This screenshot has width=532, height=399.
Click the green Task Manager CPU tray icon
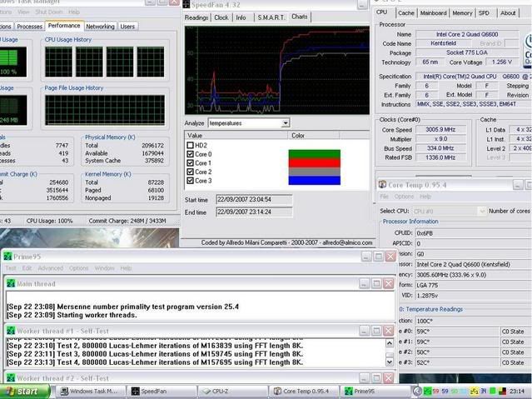493,392
